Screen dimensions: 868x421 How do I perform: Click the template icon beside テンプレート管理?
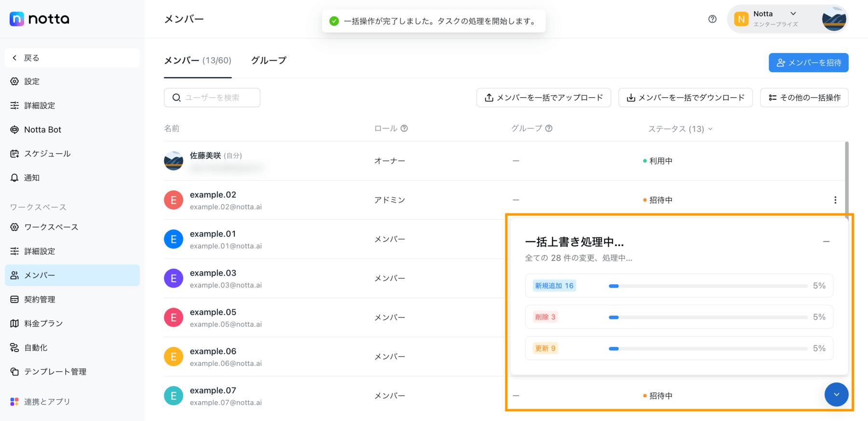[14, 371]
